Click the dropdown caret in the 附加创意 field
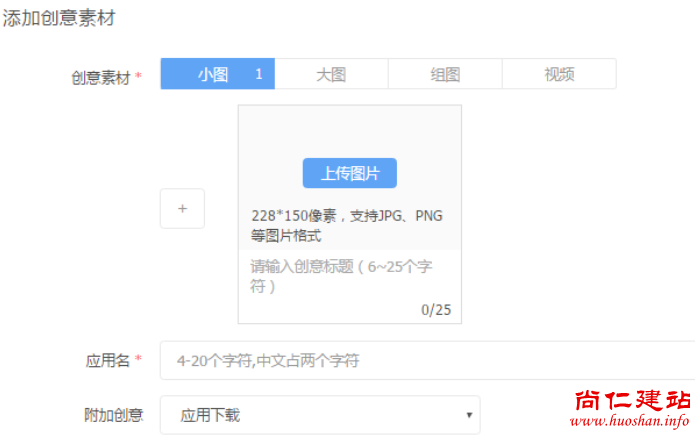This screenshot has height=440, width=695. pyautogui.click(x=468, y=415)
